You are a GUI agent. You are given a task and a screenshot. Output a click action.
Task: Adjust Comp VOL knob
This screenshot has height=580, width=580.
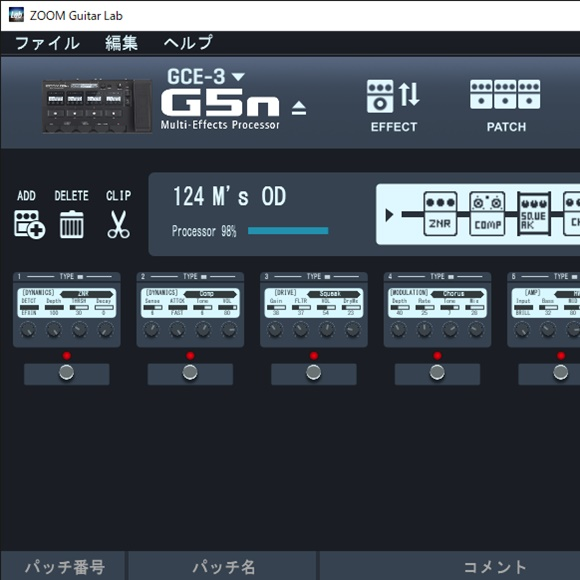(x=229, y=330)
